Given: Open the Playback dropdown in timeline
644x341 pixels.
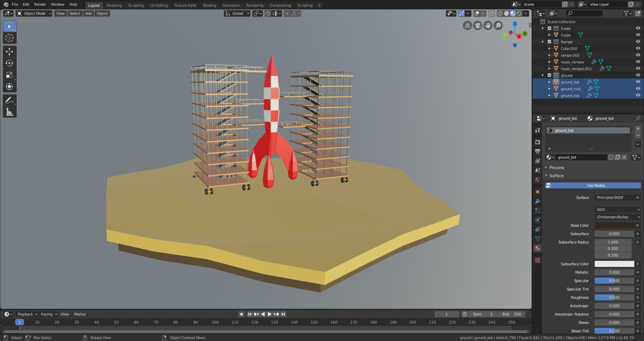Looking at the screenshot, I should [x=27, y=314].
